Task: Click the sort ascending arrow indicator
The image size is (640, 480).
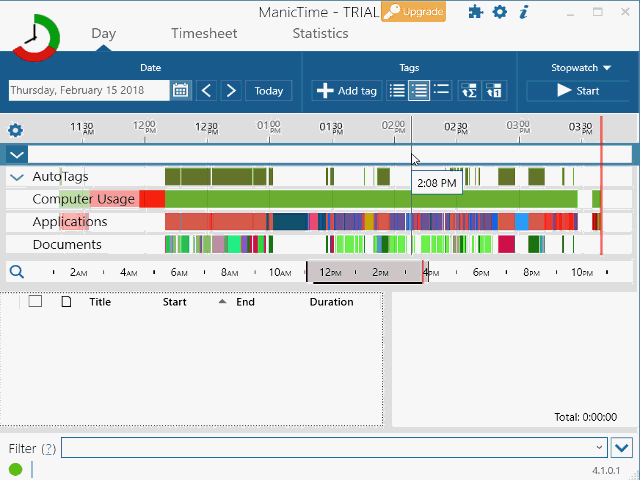Action: 222,302
